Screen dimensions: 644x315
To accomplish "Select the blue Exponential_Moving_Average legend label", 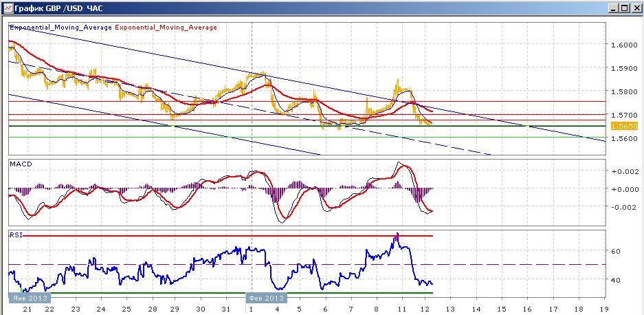I will [x=60, y=27].
